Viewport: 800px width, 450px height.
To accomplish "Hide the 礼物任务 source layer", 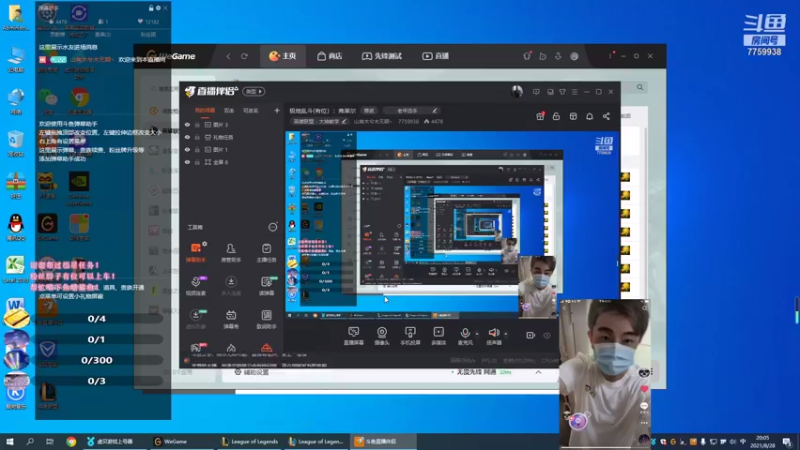I will tap(187, 137).
